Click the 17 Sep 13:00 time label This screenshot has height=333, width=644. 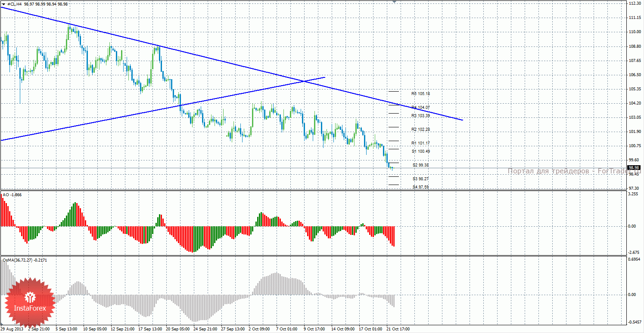[x=150, y=329]
